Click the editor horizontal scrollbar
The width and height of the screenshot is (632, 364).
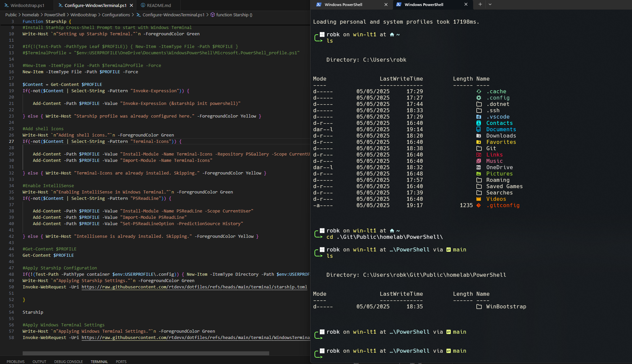click(x=146, y=353)
